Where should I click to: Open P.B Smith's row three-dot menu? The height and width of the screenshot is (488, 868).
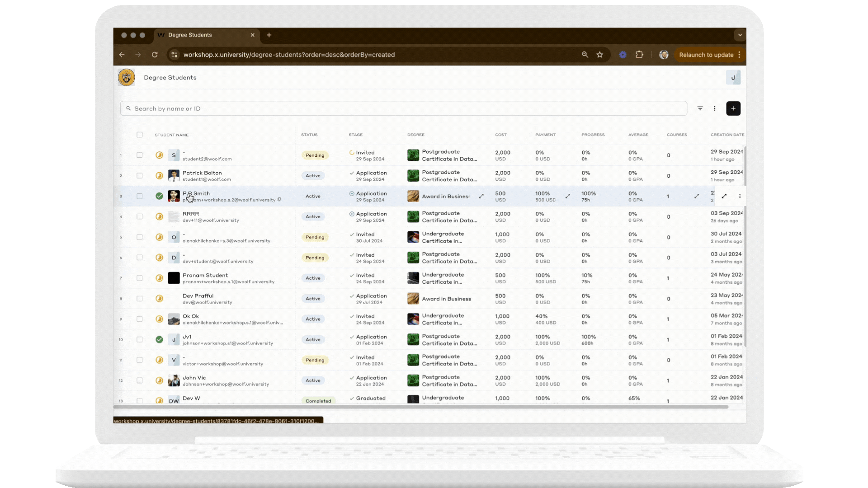click(740, 196)
